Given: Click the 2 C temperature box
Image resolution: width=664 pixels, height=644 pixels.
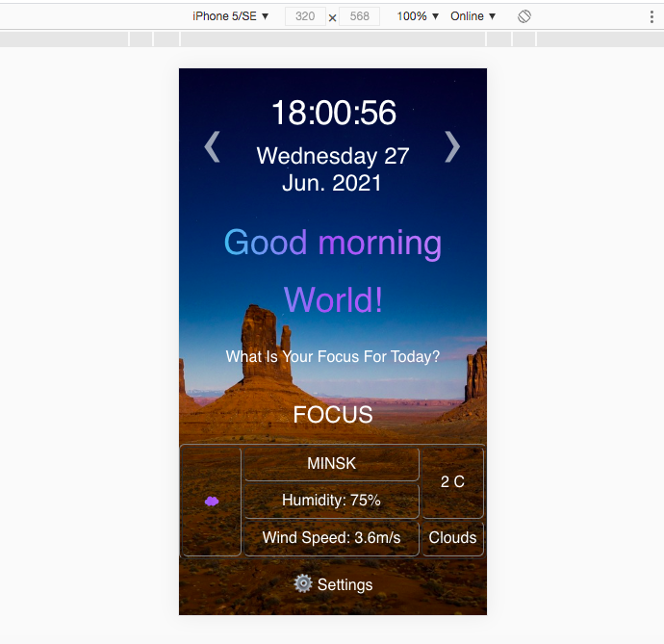Looking at the screenshot, I should [x=452, y=482].
